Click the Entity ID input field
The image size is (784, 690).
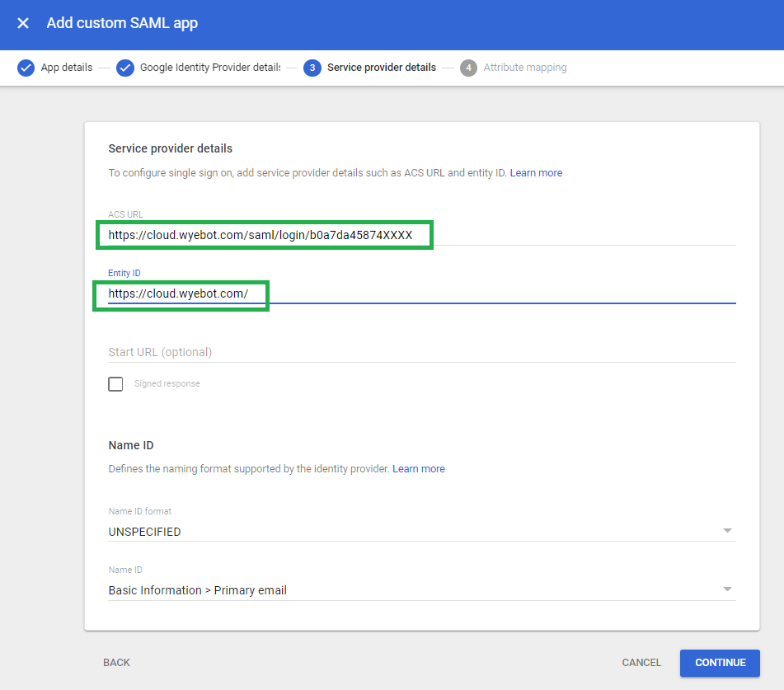(422, 293)
